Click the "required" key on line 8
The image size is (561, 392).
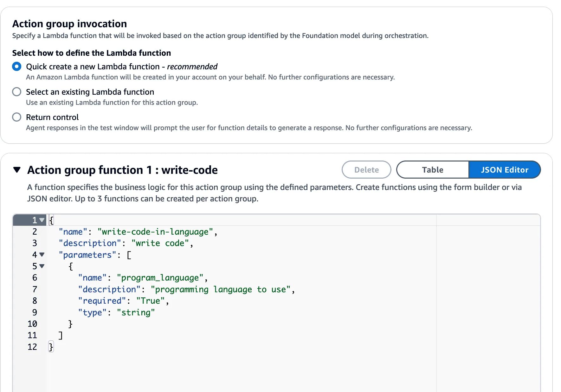(x=102, y=301)
